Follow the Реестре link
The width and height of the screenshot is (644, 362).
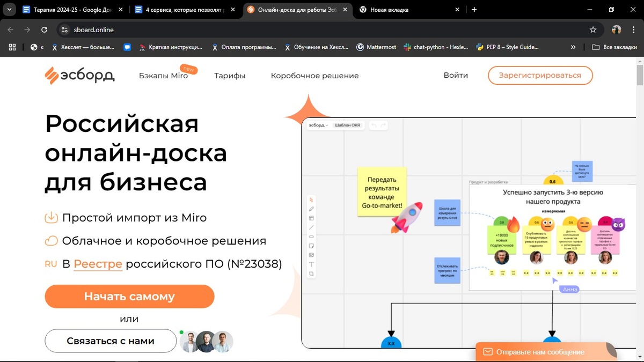click(98, 264)
